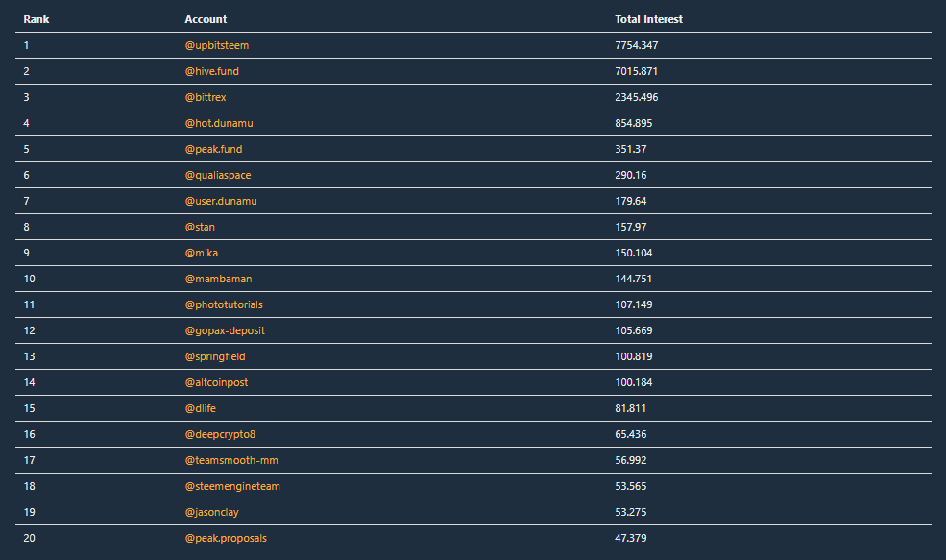Select the @jasonclay account link

point(211,512)
